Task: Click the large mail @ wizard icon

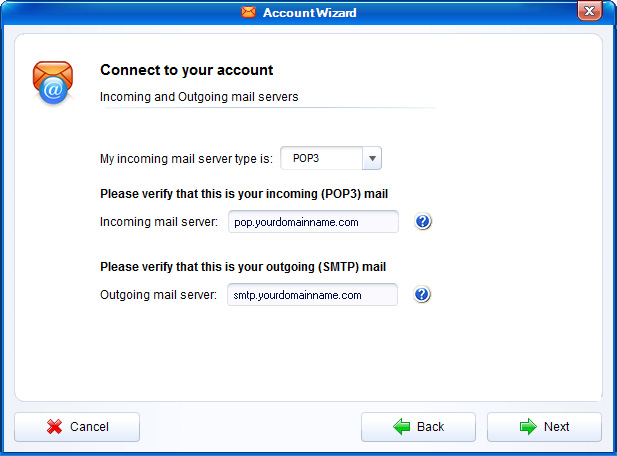Action: (53, 82)
